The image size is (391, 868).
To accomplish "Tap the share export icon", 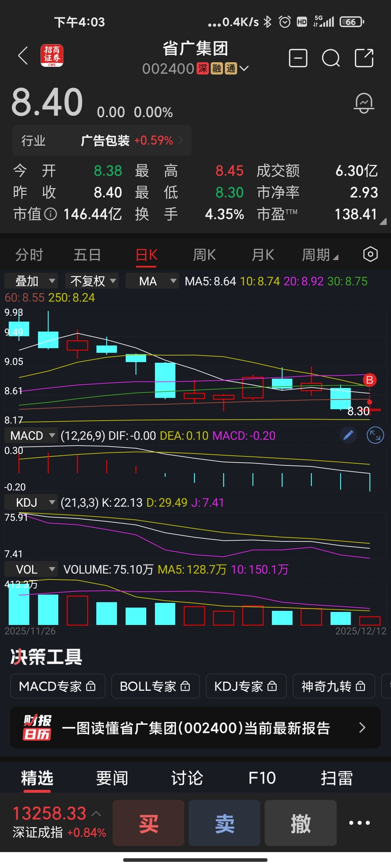I will [364, 58].
